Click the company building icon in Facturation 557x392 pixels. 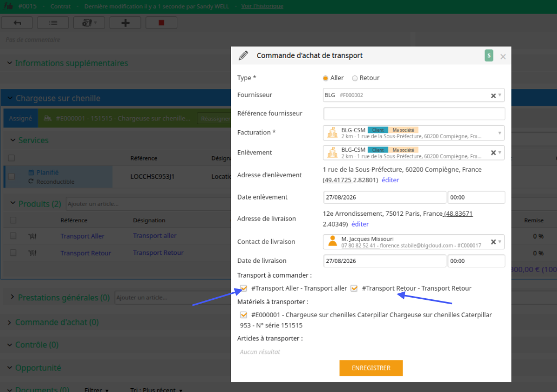[x=332, y=133]
